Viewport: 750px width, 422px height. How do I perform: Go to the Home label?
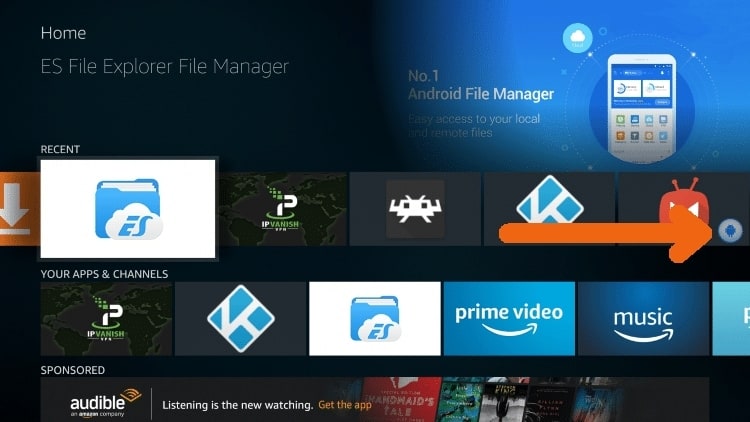tap(63, 33)
